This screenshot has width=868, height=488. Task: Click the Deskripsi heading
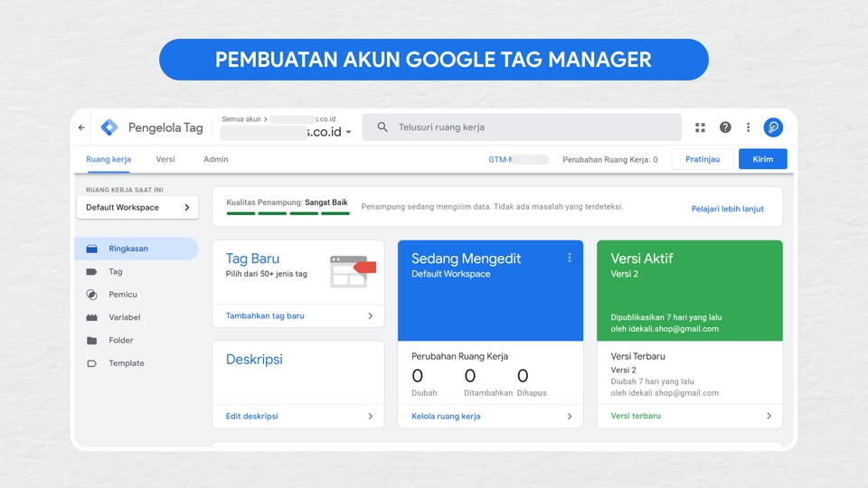254,359
